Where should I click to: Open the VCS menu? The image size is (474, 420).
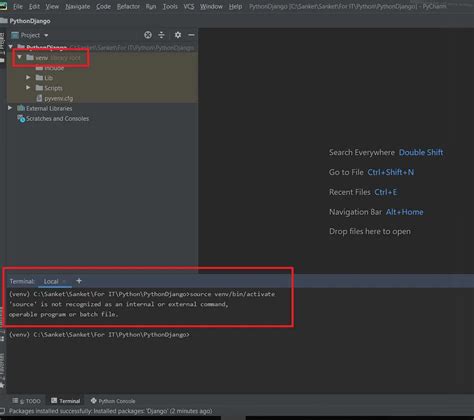pyautogui.click(x=189, y=7)
